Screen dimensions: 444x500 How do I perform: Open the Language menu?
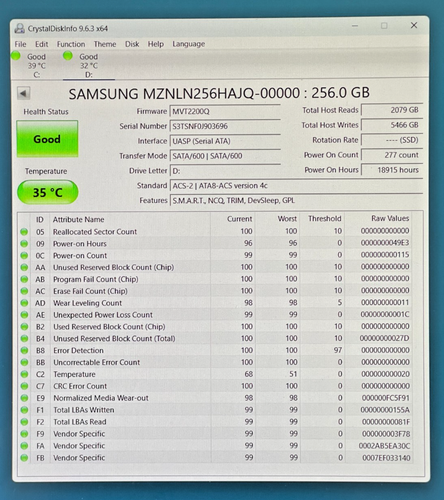coord(188,44)
